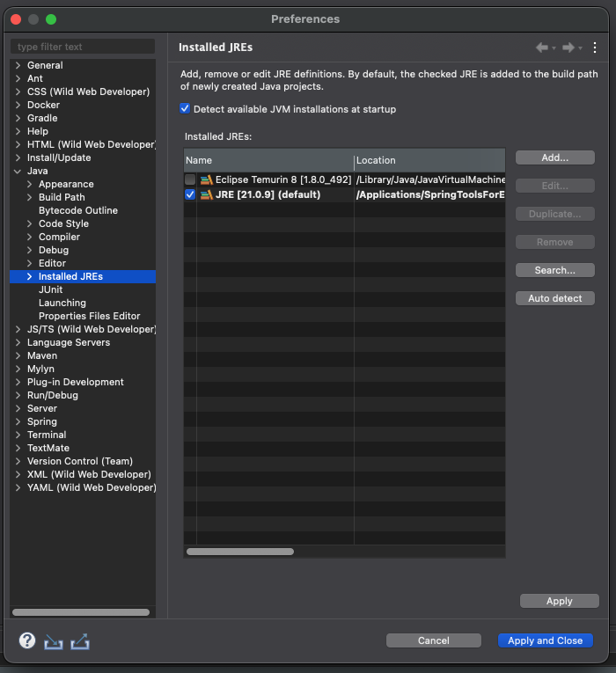
Task: Click the Auto detect button
Action: pos(555,298)
